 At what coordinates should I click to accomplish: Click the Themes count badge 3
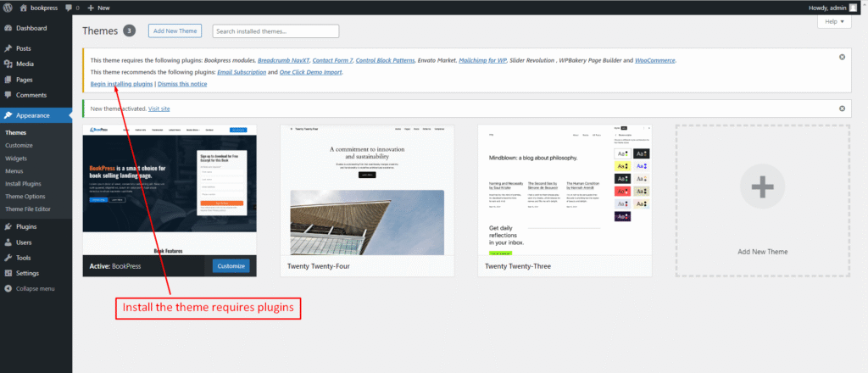129,31
